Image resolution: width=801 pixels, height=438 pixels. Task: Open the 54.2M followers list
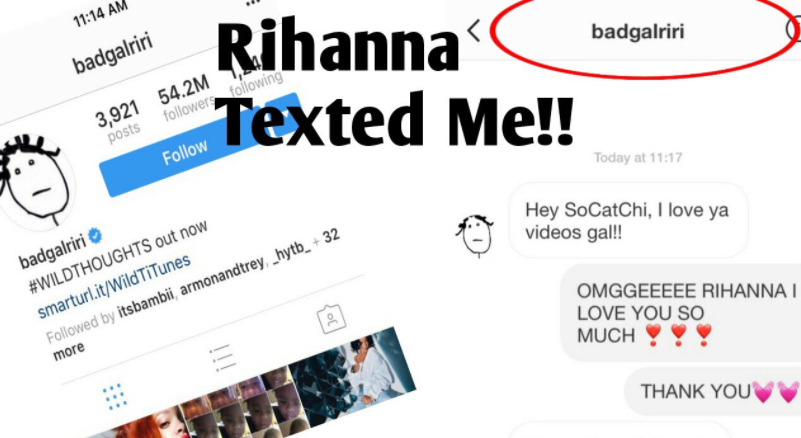[x=186, y=97]
